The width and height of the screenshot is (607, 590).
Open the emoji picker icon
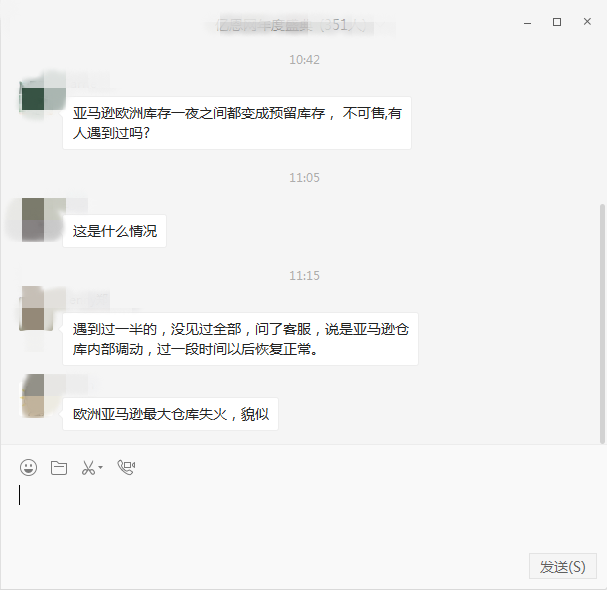point(28,467)
